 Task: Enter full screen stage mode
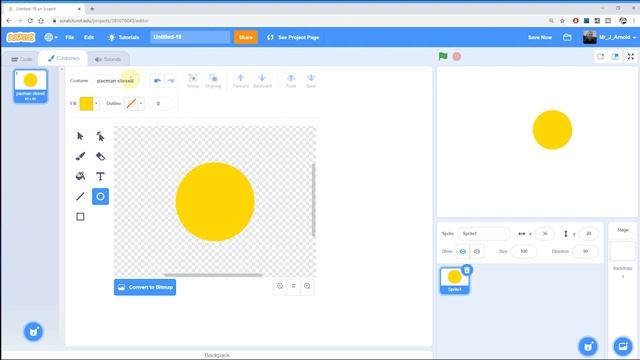coord(631,57)
